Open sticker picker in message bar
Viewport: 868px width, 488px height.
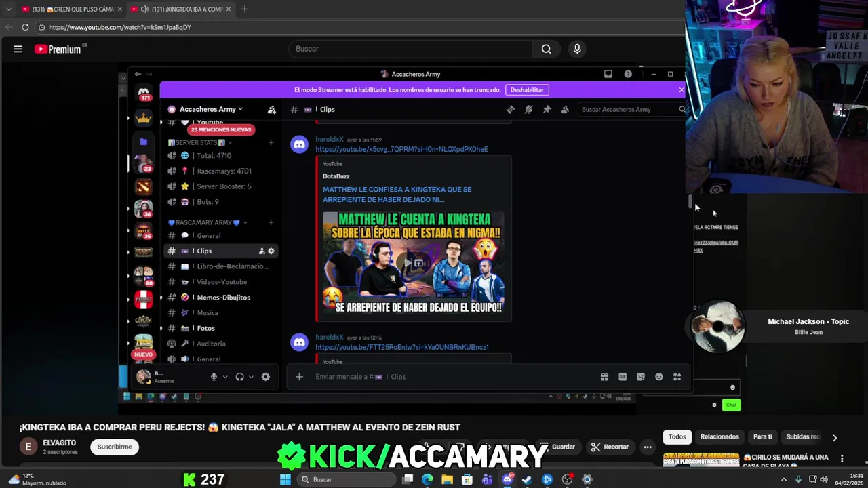pyautogui.click(x=641, y=377)
